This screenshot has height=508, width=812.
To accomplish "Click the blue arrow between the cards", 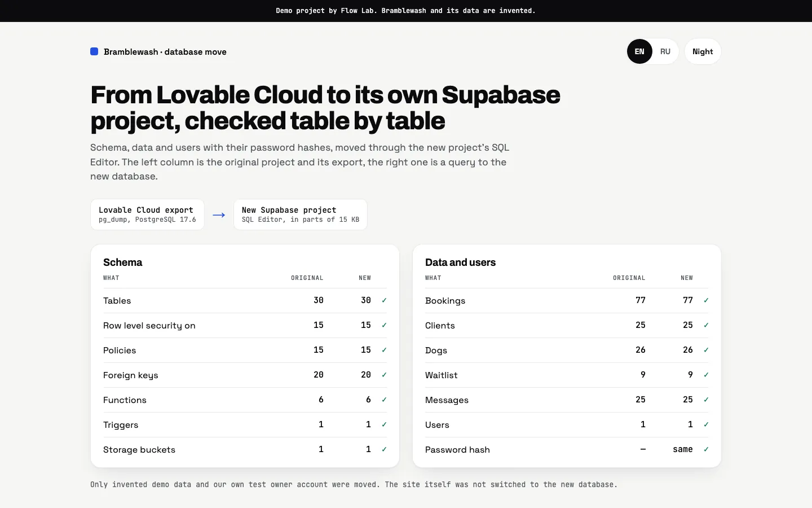I will click(219, 215).
